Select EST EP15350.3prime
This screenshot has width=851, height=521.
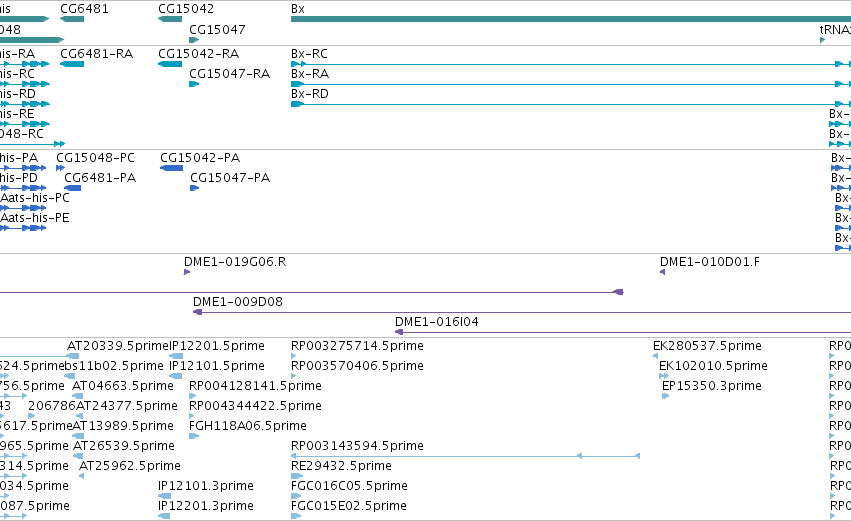[712, 386]
